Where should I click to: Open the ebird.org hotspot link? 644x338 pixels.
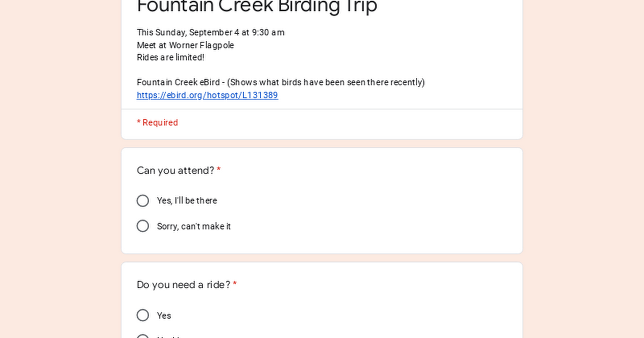point(207,95)
